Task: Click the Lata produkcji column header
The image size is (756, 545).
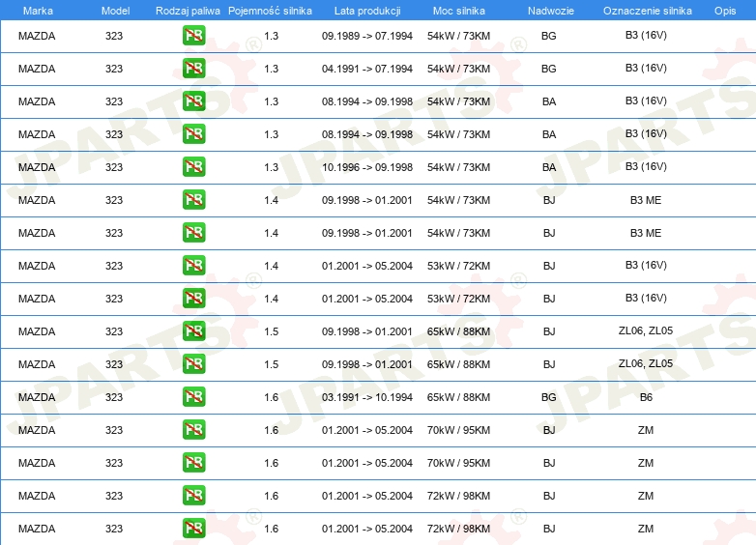Action: click(367, 11)
